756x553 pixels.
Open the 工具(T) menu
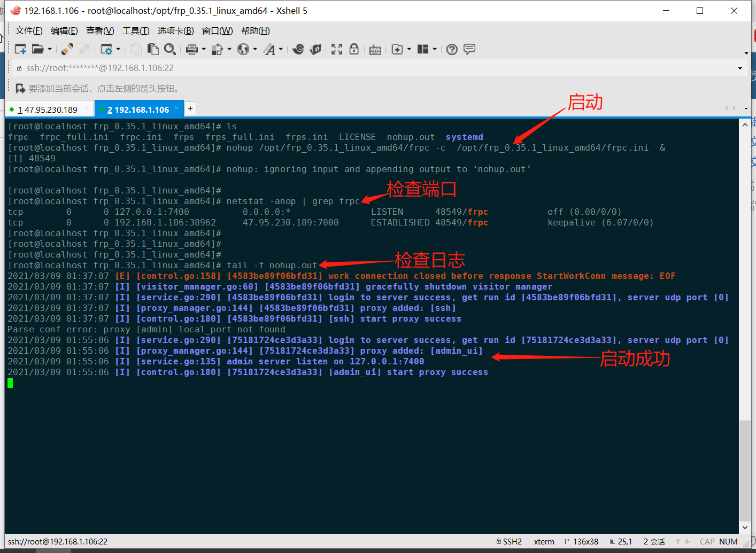(x=135, y=30)
